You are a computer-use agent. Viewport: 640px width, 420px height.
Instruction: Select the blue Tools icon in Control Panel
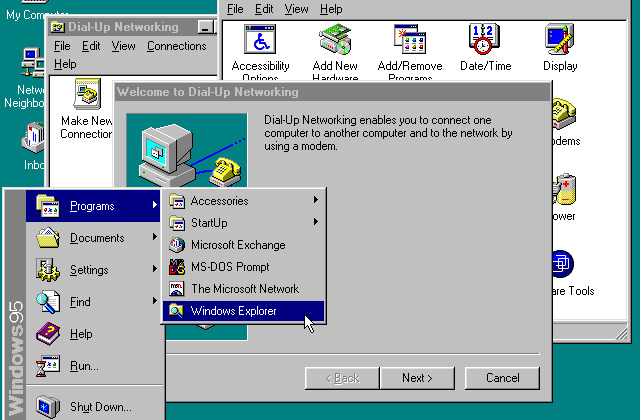coord(563,264)
